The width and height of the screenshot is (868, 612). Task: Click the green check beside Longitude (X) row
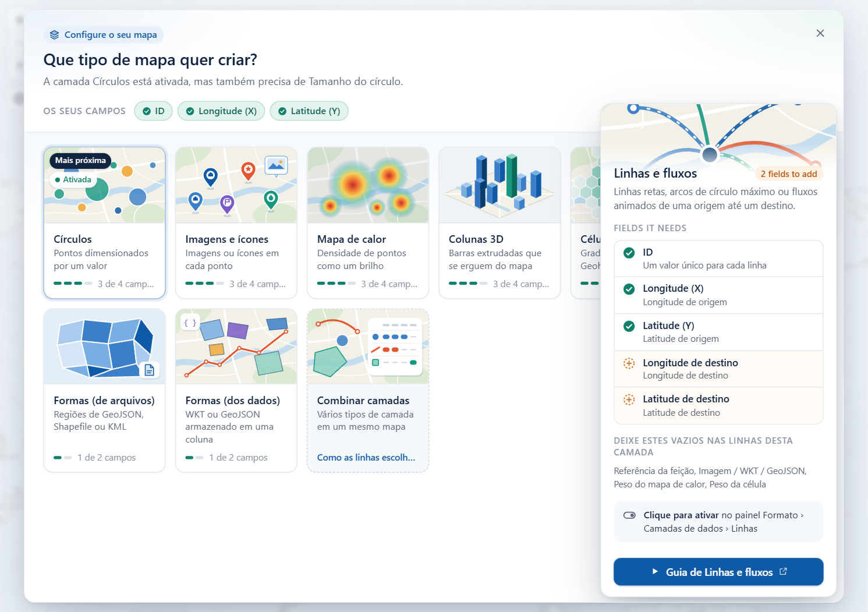pos(629,289)
